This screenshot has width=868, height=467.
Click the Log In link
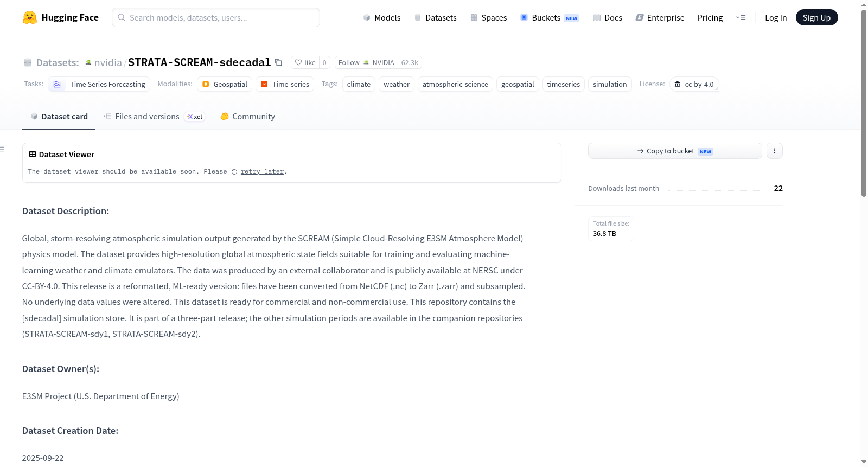tap(776, 17)
